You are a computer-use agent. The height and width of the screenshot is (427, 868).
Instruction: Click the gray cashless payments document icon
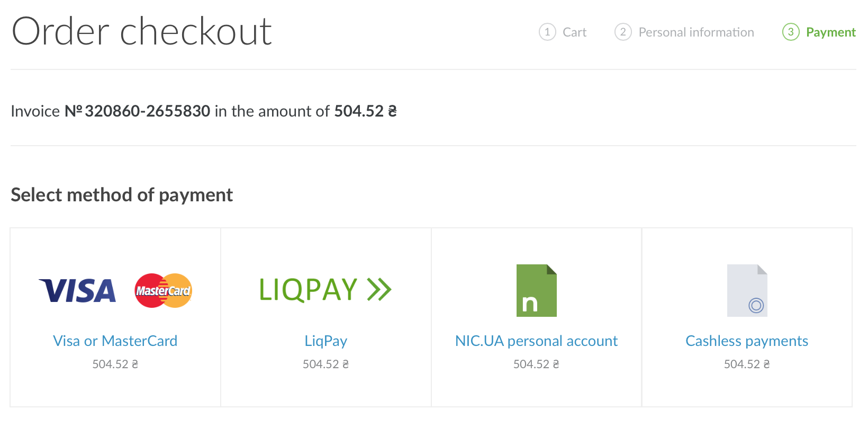click(747, 290)
